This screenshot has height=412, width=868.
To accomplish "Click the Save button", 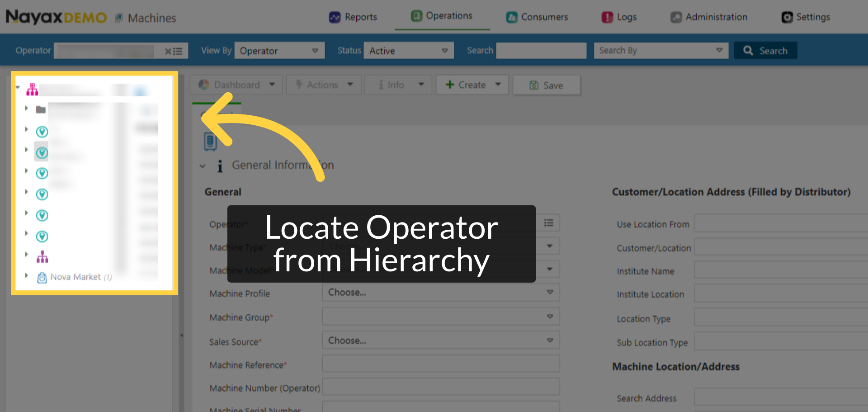I will (547, 85).
